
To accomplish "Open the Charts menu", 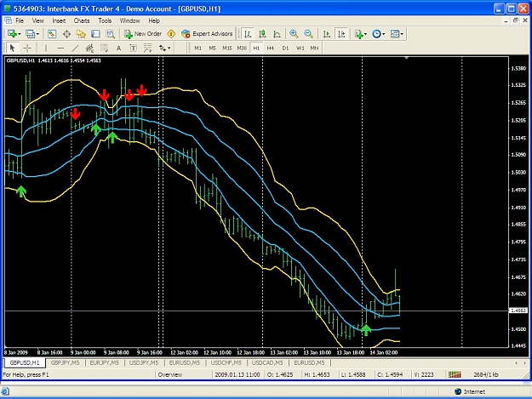I will (82, 20).
